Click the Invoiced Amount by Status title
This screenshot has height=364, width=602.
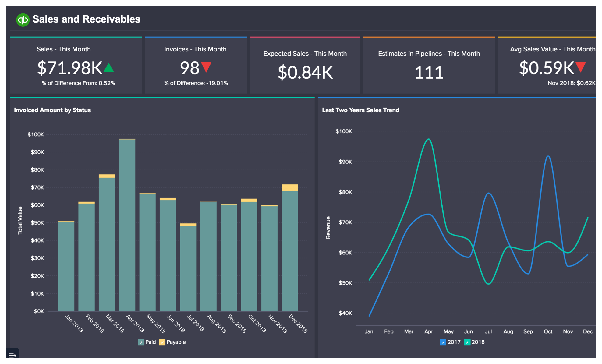click(x=52, y=110)
